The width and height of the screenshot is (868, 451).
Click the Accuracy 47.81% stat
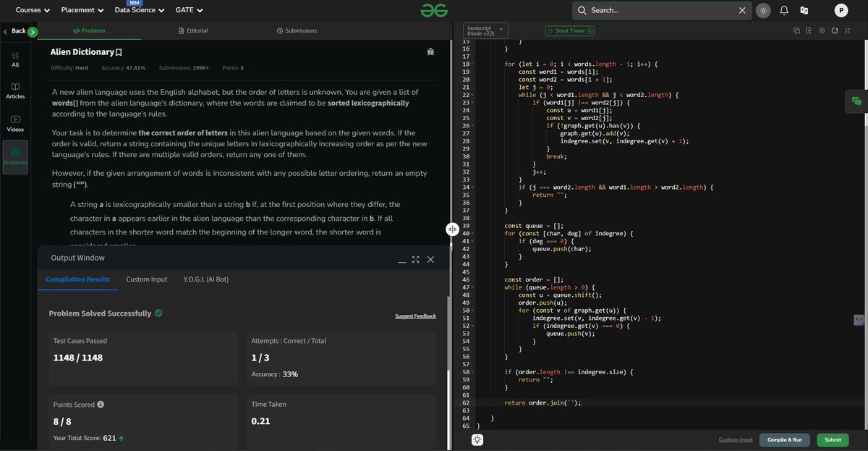(123, 68)
